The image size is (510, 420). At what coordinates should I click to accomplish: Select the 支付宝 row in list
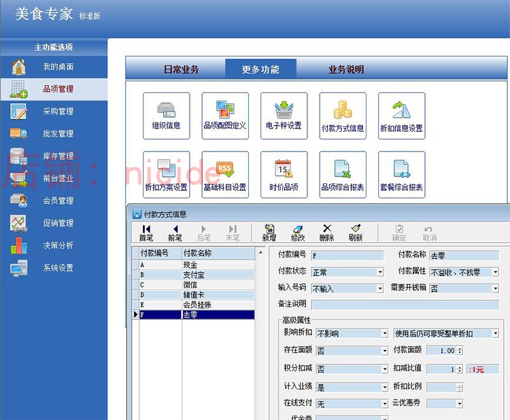(196, 275)
